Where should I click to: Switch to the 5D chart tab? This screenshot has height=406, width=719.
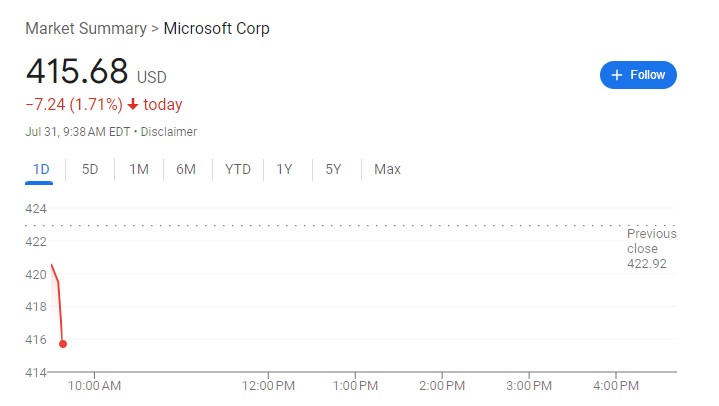pyautogui.click(x=90, y=169)
